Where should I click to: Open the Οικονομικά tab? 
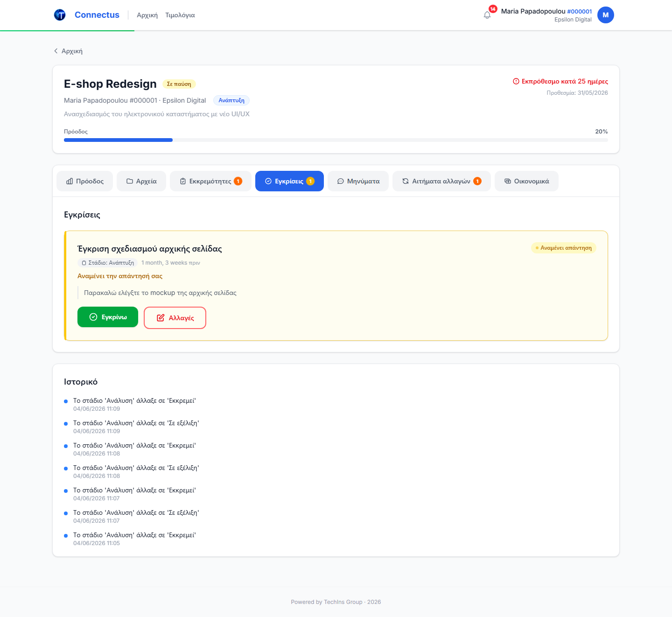pyautogui.click(x=526, y=181)
